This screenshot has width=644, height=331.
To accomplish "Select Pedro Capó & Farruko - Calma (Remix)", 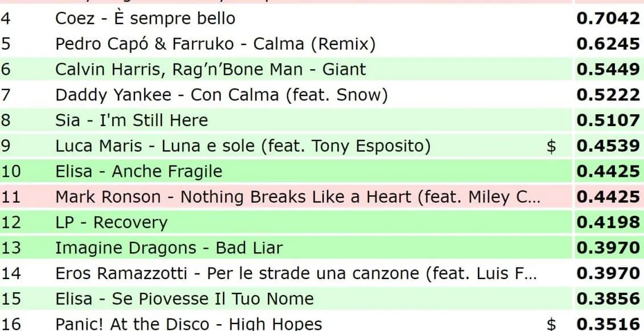I will [x=215, y=44].
